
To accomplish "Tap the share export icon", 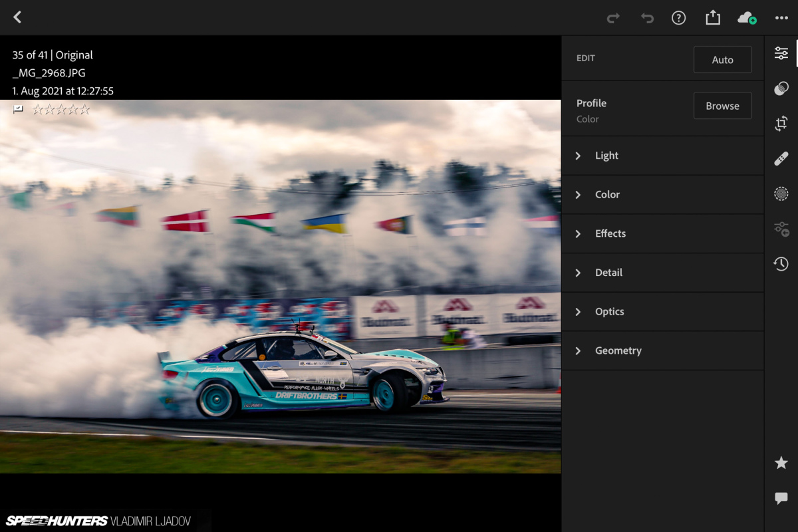I will 713,17.
